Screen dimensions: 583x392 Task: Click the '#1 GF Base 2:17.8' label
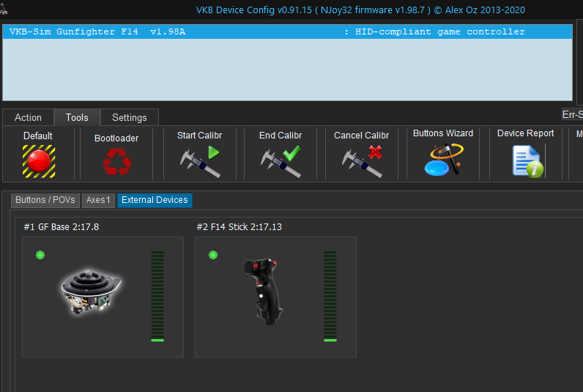pos(62,227)
